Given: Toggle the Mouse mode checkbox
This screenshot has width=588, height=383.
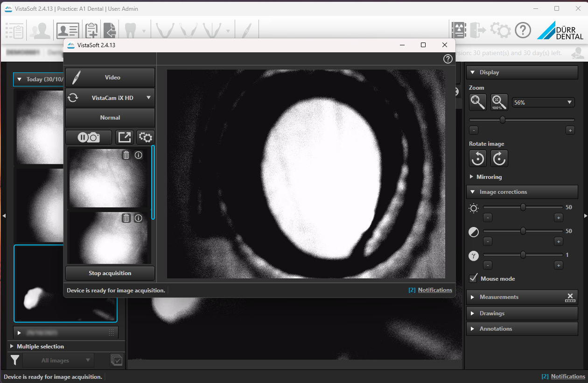Looking at the screenshot, I should 474,278.
